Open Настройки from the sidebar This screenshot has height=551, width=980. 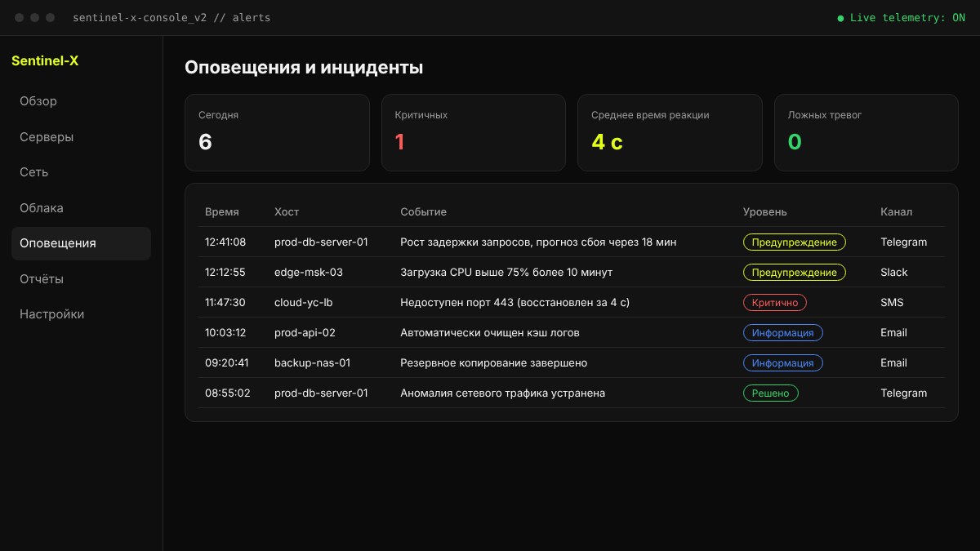81,314
